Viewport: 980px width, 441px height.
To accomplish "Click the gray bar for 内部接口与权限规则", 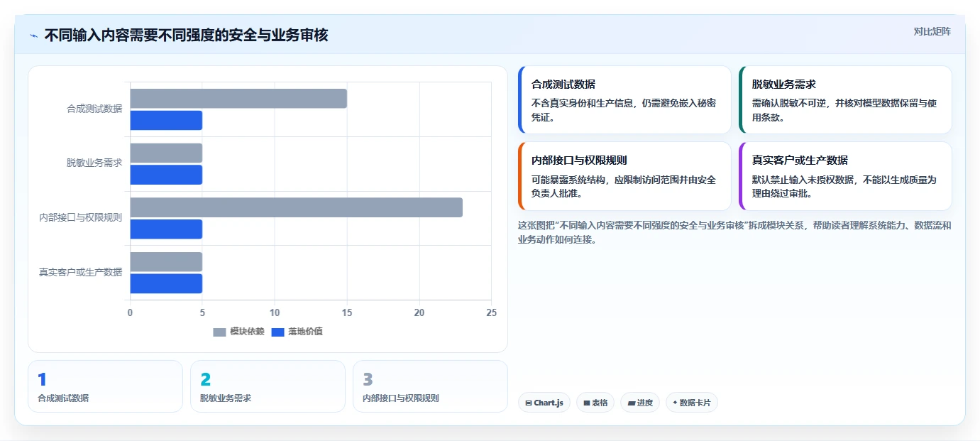I will click(296, 207).
